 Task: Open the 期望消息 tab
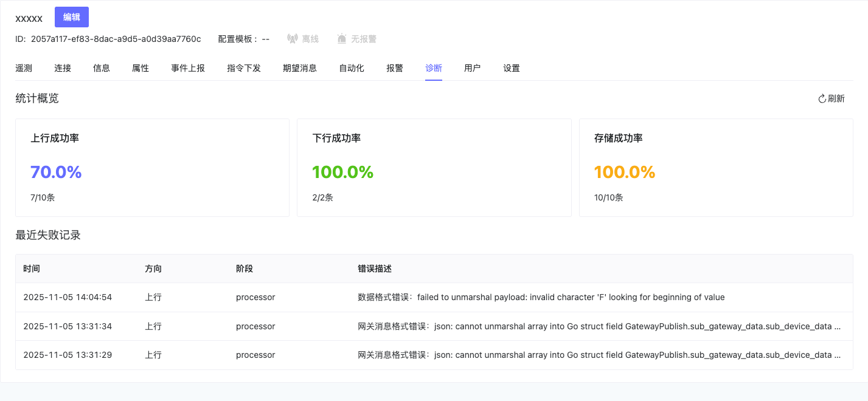299,68
